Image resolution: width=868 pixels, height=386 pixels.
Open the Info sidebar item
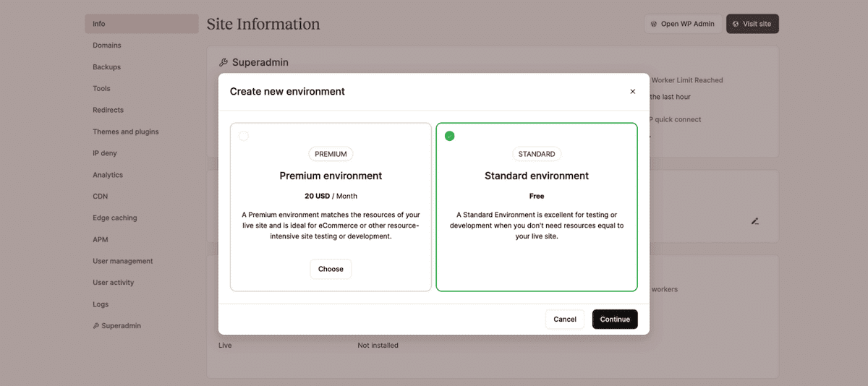pos(142,24)
